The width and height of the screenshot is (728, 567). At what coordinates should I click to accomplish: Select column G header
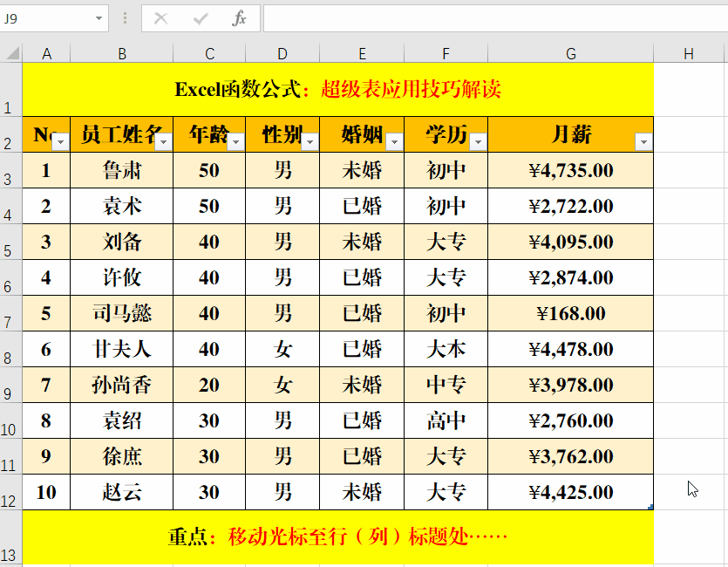[570, 53]
